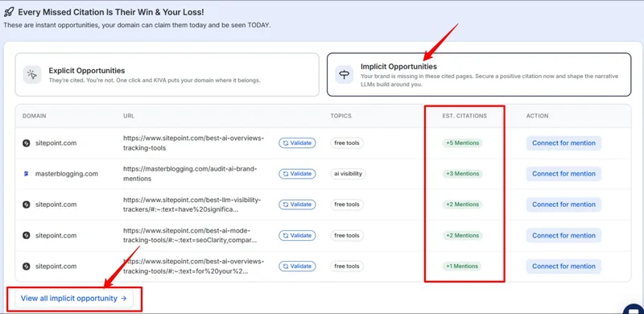The width and height of the screenshot is (644, 314).
Task: Click the Implicit Opportunities signpost icon
Action: click(345, 74)
